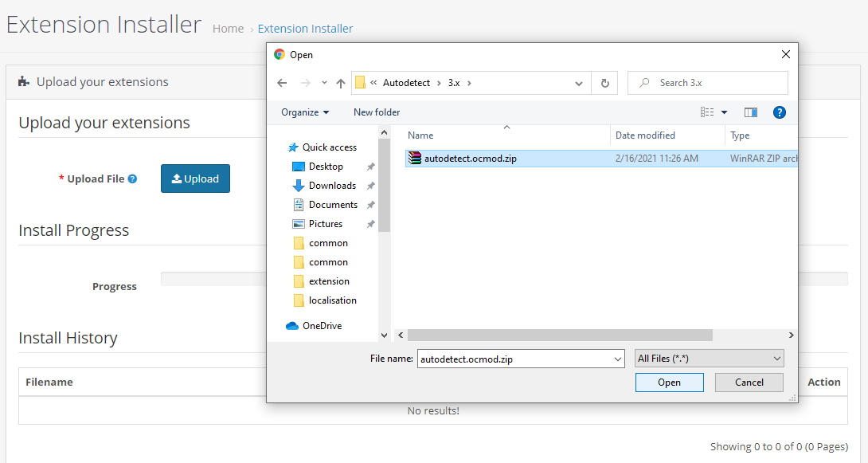Select the autodetect.ocmod.zip file
This screenshot has height=463, width=868.
pyautogui.click(x=601, y=159)
